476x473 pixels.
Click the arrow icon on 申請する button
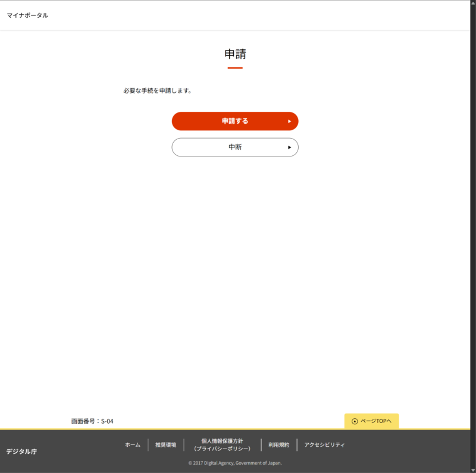[289, 121]
